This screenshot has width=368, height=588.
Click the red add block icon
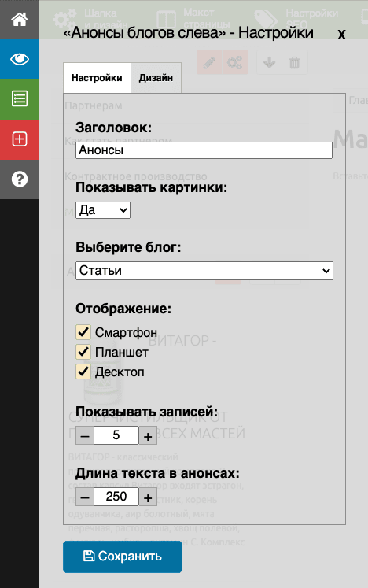[20, 139]
